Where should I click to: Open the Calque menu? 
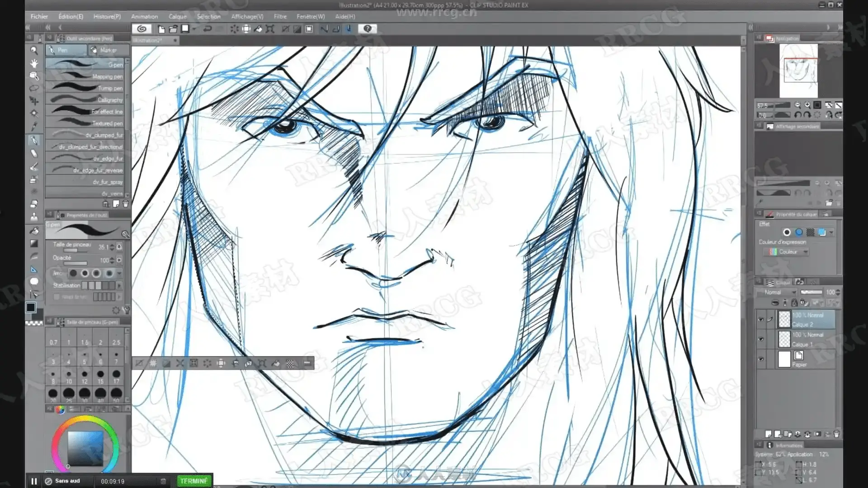click(x=178, y=16)
